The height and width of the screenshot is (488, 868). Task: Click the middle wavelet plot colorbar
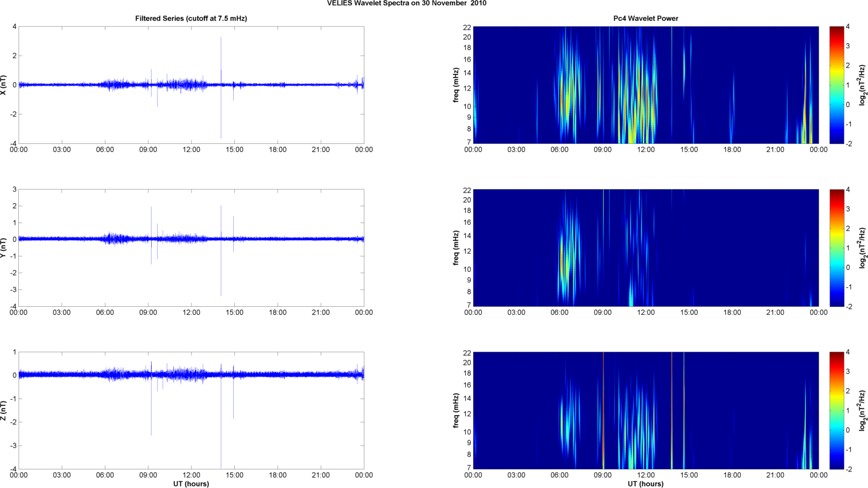pyautogui.click(x=836, y=248)
